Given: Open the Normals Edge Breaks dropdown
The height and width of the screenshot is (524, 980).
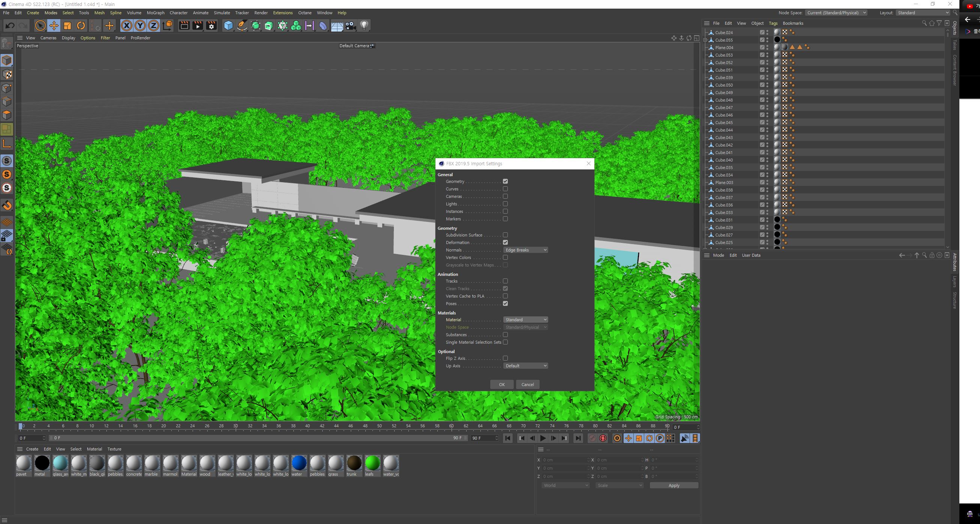Looking at the screenshot, I should click(x=526, y=250).
